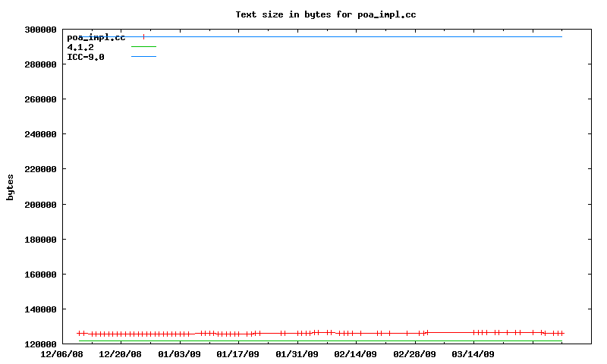
Task: Select the 'poa_impl.cc' legend entry
Action: pyautogui.click(x=96, y=37)
